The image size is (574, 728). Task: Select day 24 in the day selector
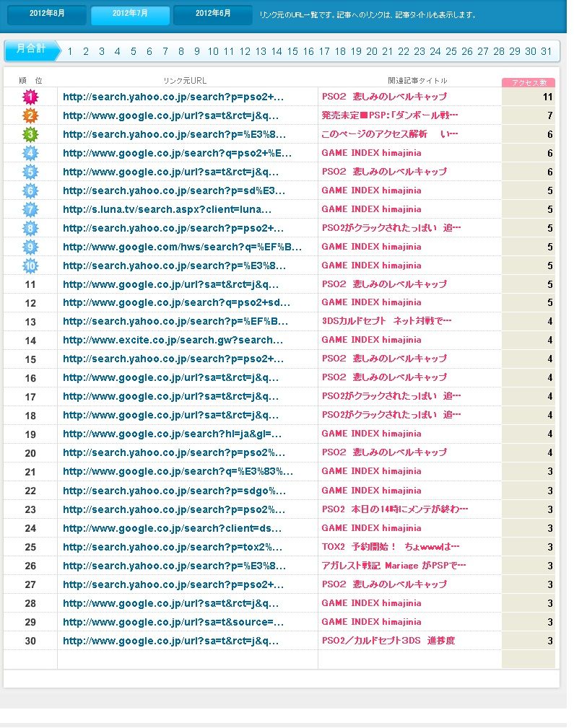pos(435,51)
